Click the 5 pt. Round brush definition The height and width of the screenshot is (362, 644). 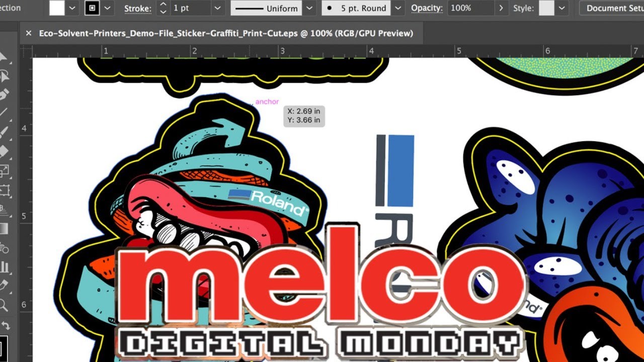click(x=357, y=8)
